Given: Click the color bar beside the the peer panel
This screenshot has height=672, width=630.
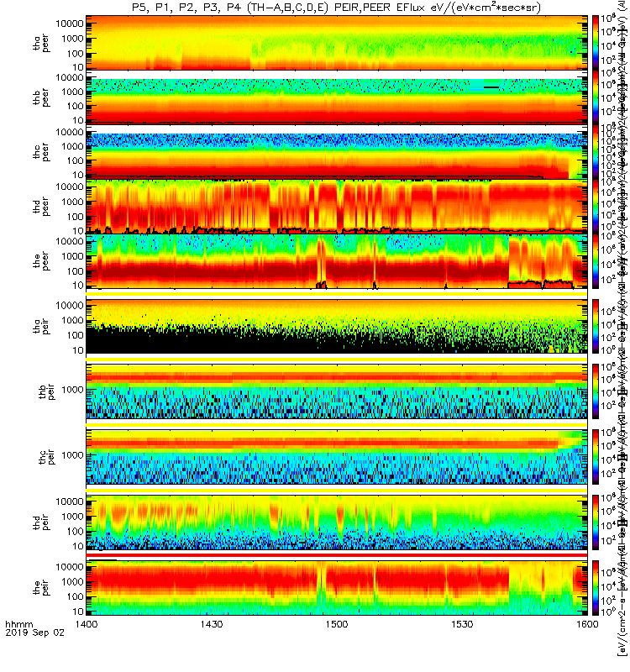Looking at the screenshot, I should (596, 261).
